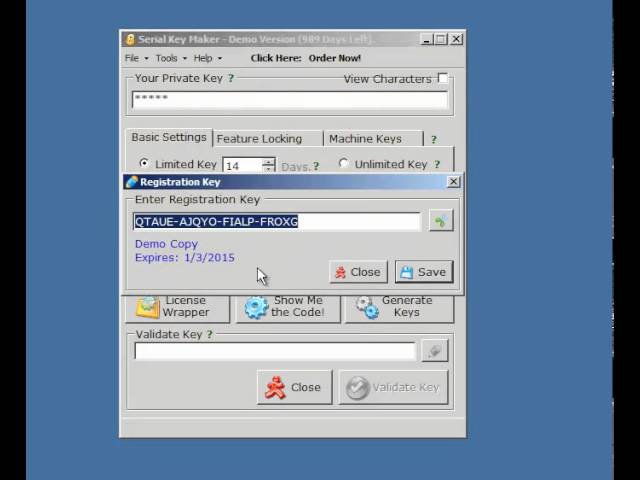The image size is (640, 480).
Task: Save the registration key
Action: point(424,272)
